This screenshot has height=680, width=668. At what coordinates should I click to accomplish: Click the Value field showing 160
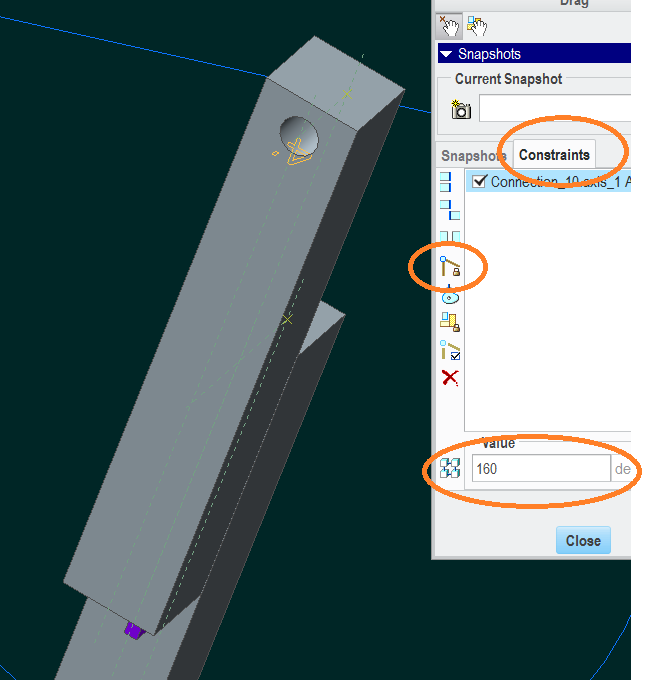coord(541,468)
